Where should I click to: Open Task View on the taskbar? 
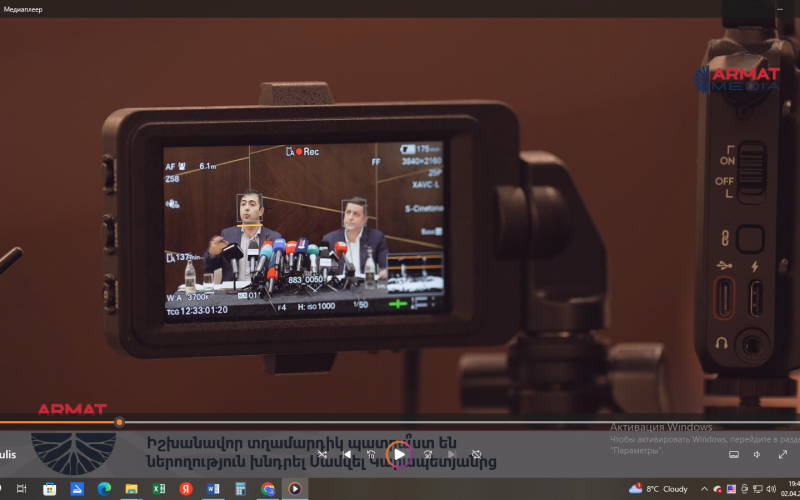pyautogui.click(x=22, y=489)
